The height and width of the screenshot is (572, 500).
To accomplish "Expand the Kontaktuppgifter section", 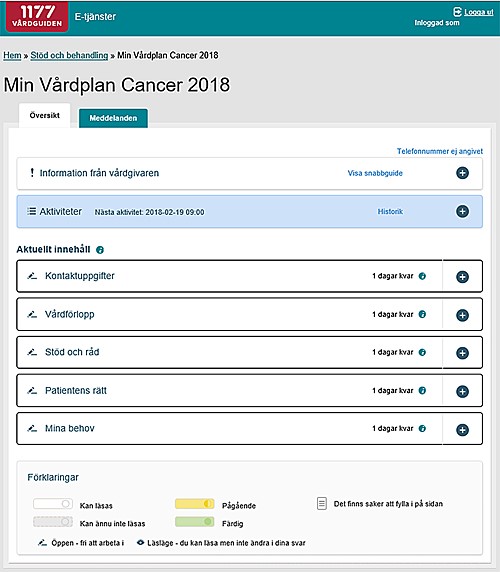I will coord(462,277).
